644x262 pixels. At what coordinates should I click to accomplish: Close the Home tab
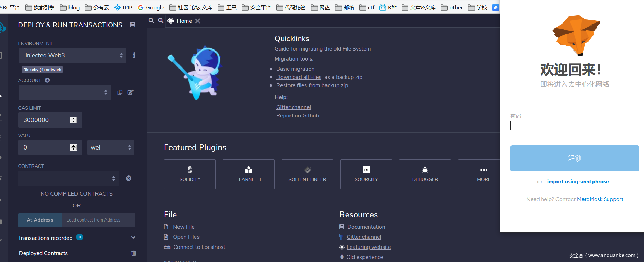pyautogui.click(x=197, y=21)
